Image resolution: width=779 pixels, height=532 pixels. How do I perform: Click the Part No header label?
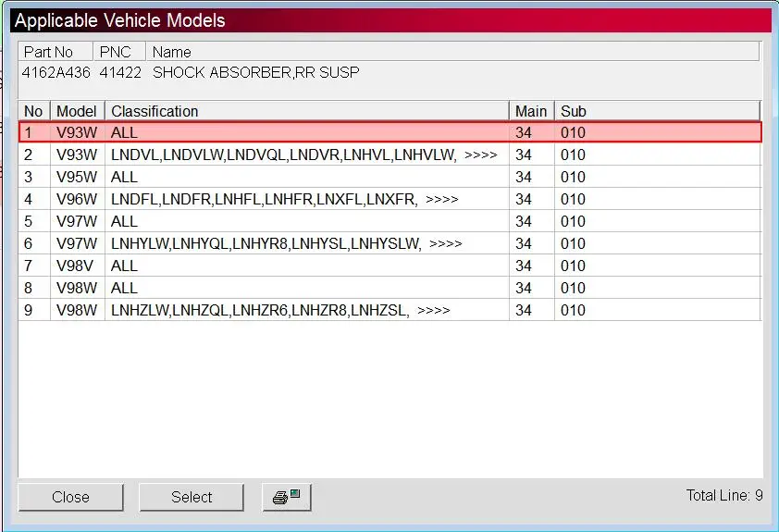48,52
